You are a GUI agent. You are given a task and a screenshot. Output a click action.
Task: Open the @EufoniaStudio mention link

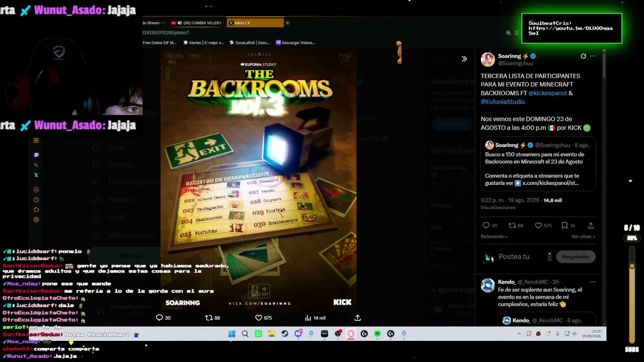[x=503, y=102]
